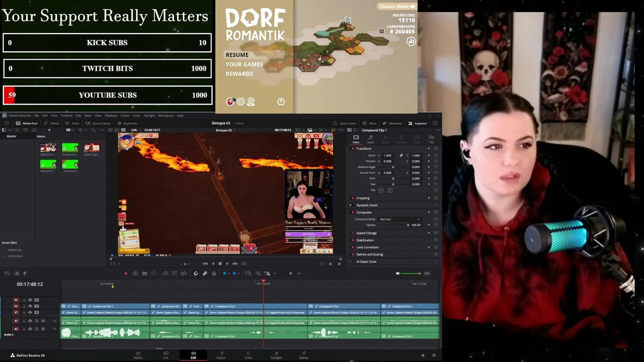This screenshot has width=644, height=362.
Task: Click the blue flag icon
Action: 224,274
